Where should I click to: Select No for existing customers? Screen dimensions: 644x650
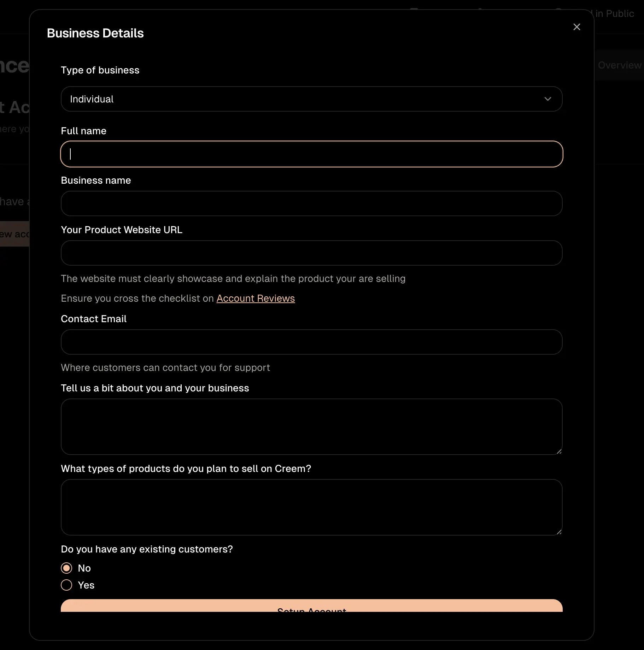pyautogui.click(x=66, y=568)
